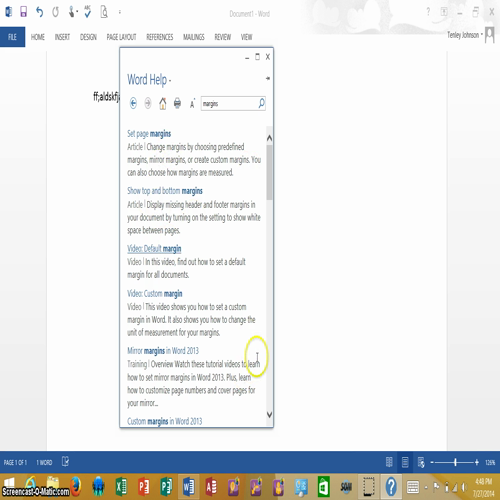Open Firefox from the taskbar
Image resolution: width=500 pixels, height=500 pixels.
(x=76, y=487)
